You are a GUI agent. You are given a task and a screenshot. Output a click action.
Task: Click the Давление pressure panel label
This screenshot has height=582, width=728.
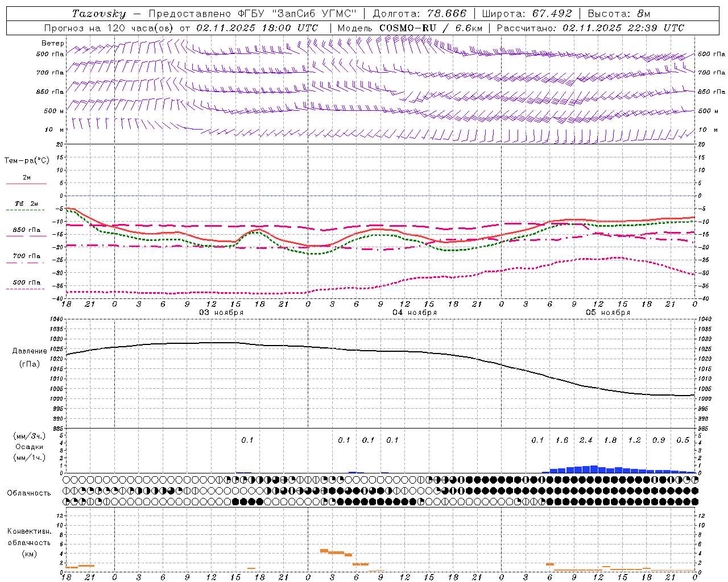coord(30,351)
